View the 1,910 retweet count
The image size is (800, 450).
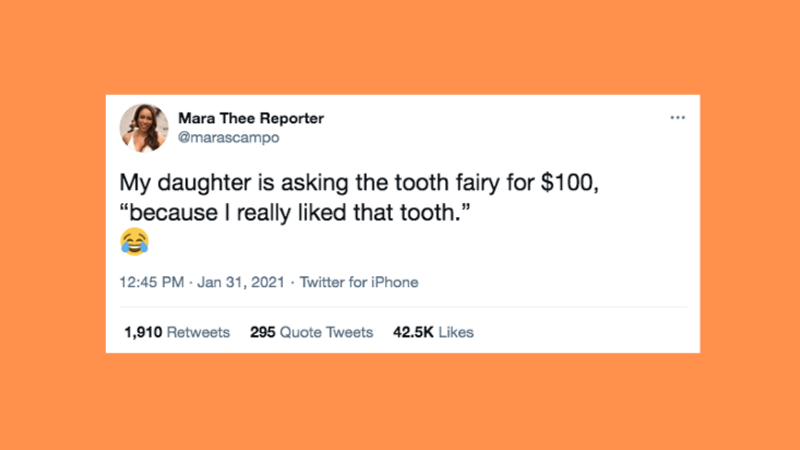coord(141,332)
